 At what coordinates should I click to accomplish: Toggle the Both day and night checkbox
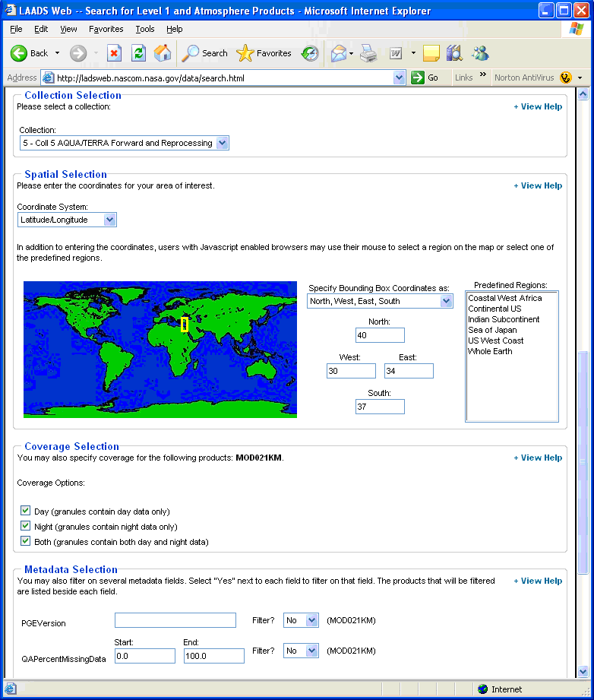[25, 541]
